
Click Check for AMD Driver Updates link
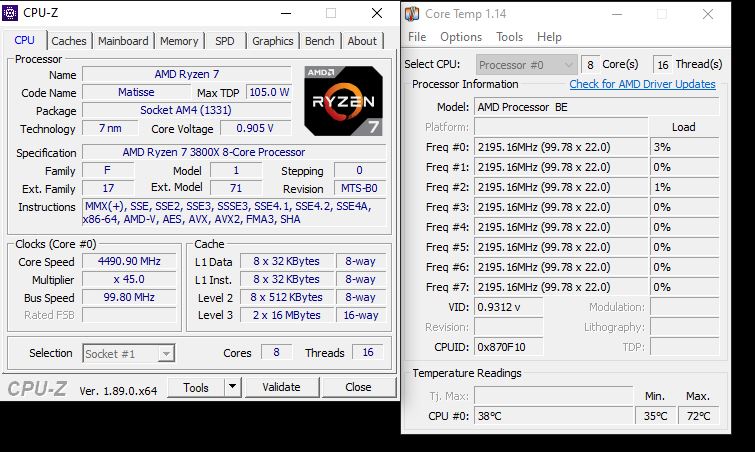(642, 84)
